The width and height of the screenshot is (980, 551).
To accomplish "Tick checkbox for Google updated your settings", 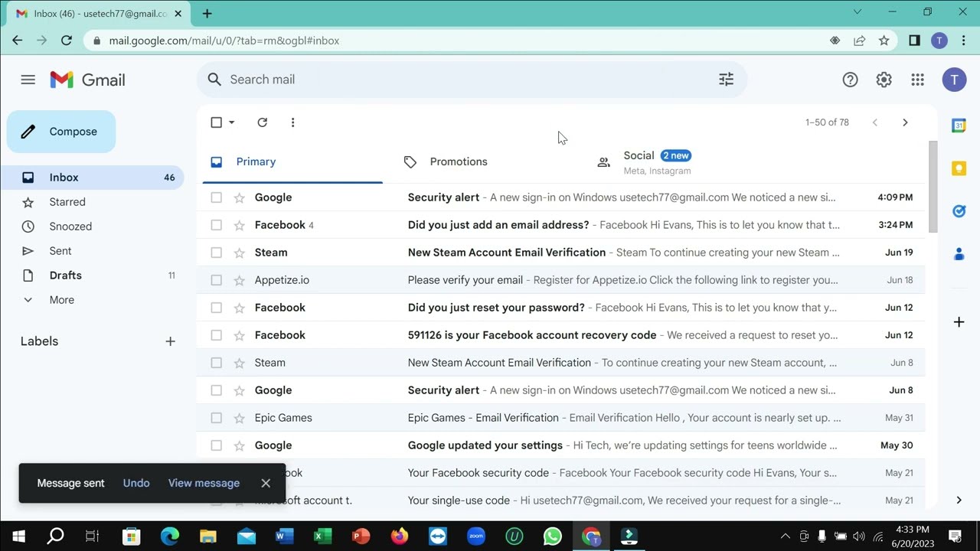I will pos(216,445).
